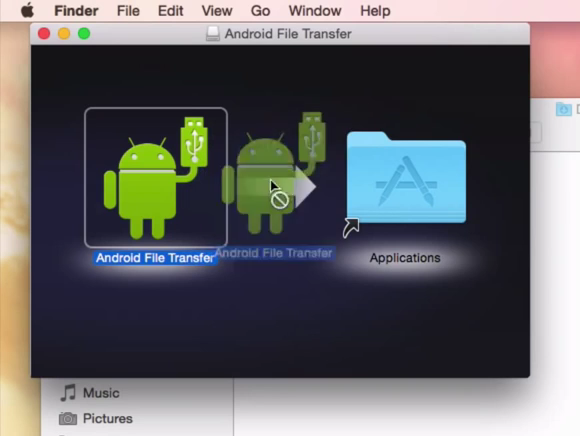Click the alias arrow badge on Applications folder
580x436 pixels.
point(351,228)
